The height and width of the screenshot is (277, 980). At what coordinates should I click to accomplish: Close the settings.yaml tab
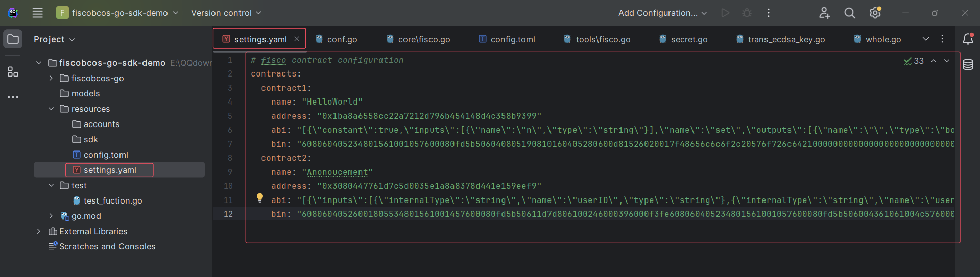coord(297,39)
